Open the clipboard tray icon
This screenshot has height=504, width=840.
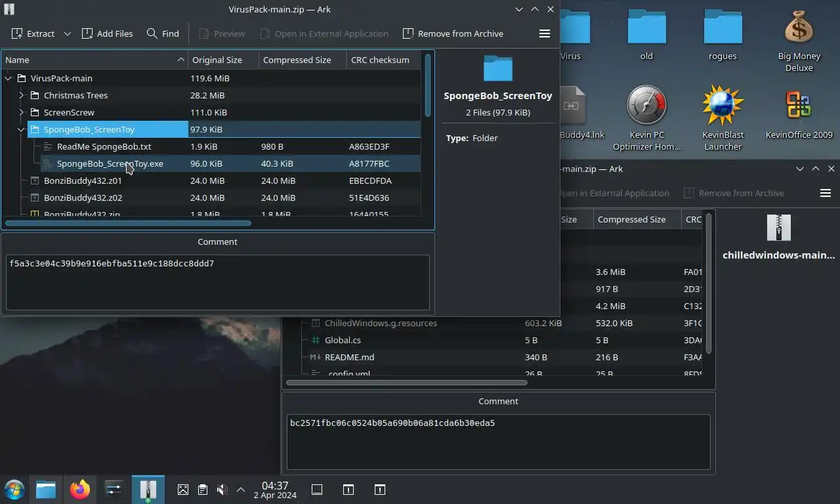[203, 490]
